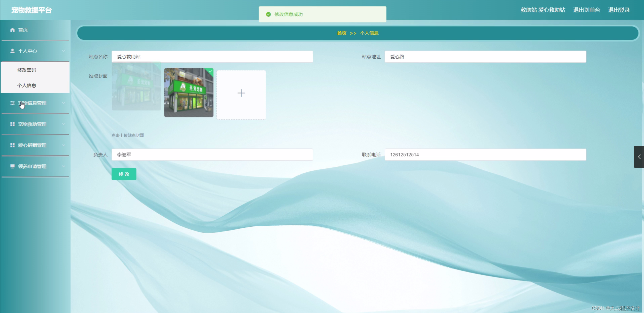
Task: Click the grid icon beside 爱心捐赠管理
Action: [x=12, y=145]
